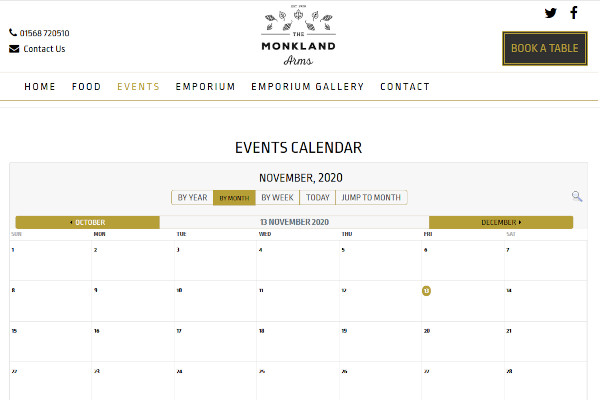Go to the Food menu page
The image size is (600, 400).
(87, 87)
